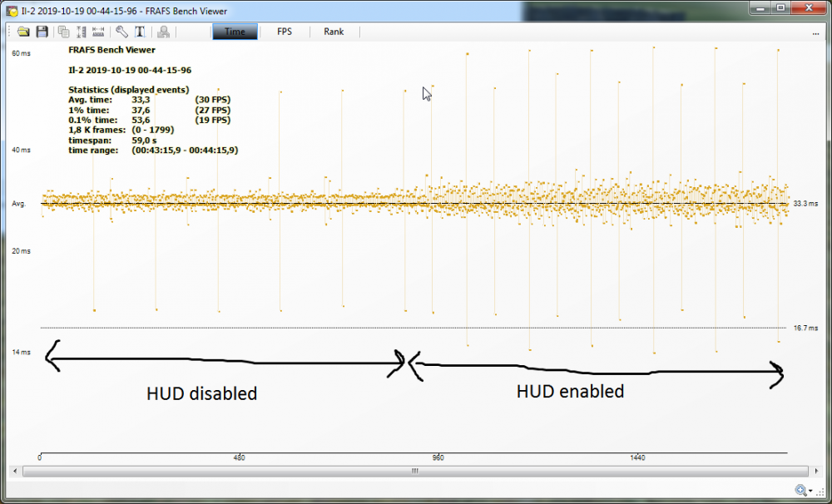Switch to the Time view tab
The image size is (832, 504).
coord(235,32)
